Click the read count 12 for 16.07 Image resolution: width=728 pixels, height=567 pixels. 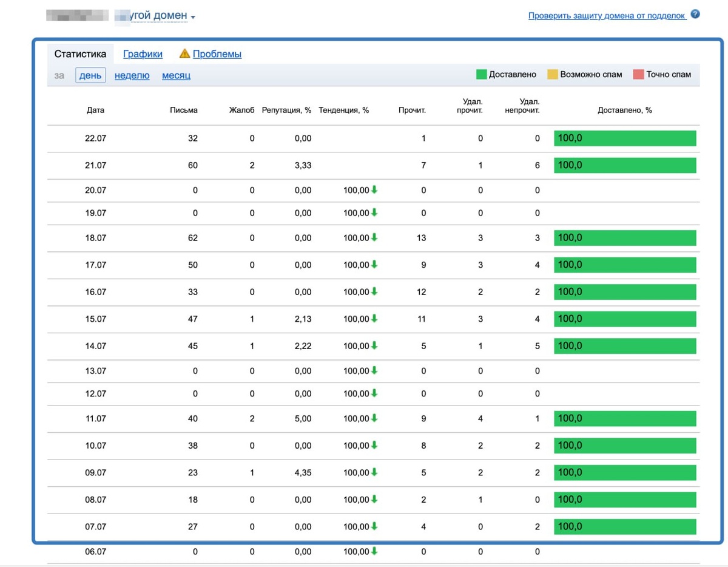click(421, 292)
